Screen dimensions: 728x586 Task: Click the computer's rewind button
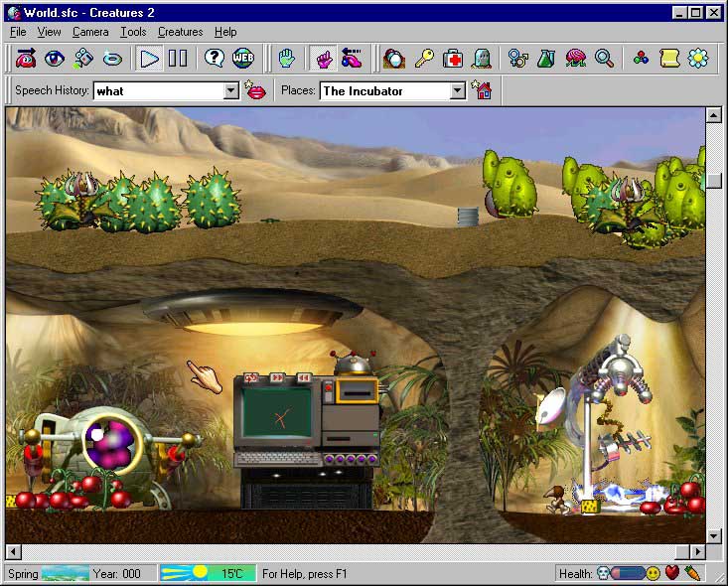pyautogui.click(x=304, y=378)
